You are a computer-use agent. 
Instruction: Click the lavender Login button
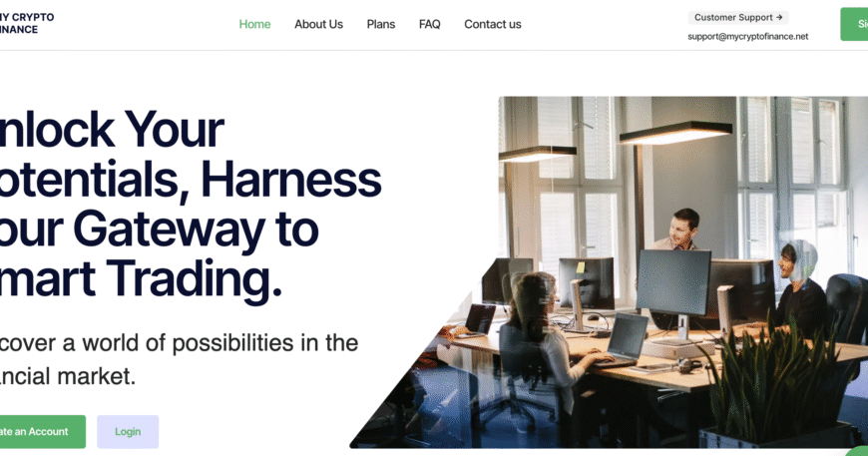[x=128, y=432]
